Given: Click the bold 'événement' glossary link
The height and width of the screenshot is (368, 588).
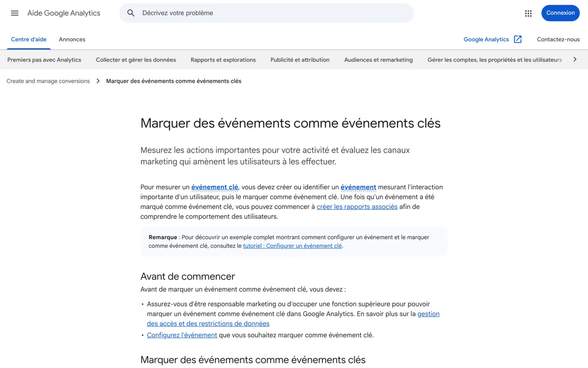Looking at the screenshot, I should [358, 187].
